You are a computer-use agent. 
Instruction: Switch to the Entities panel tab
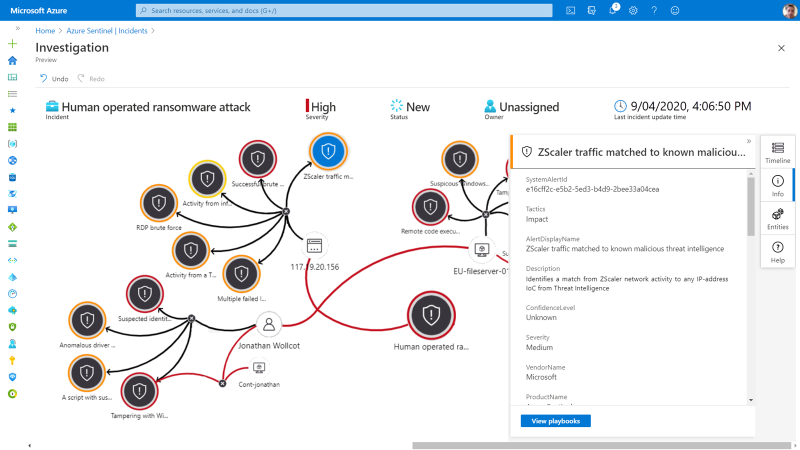777,218
